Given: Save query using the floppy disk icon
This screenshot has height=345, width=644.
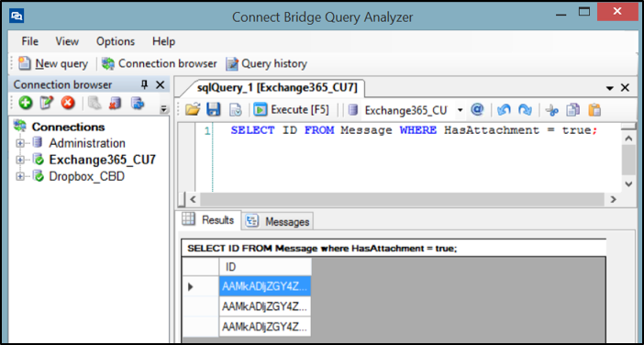Looking at the screenshot, I should coord(213,110).
